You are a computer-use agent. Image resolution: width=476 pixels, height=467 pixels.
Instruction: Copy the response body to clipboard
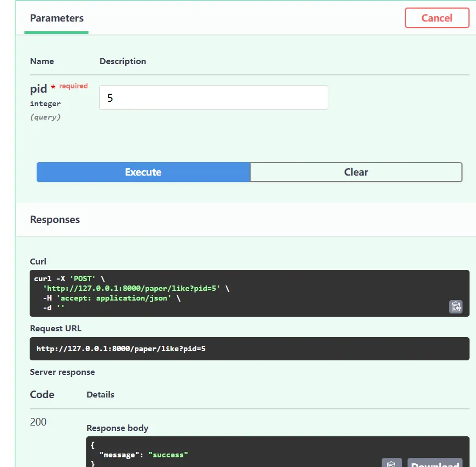pyautogui.click(x=391, y=464)
